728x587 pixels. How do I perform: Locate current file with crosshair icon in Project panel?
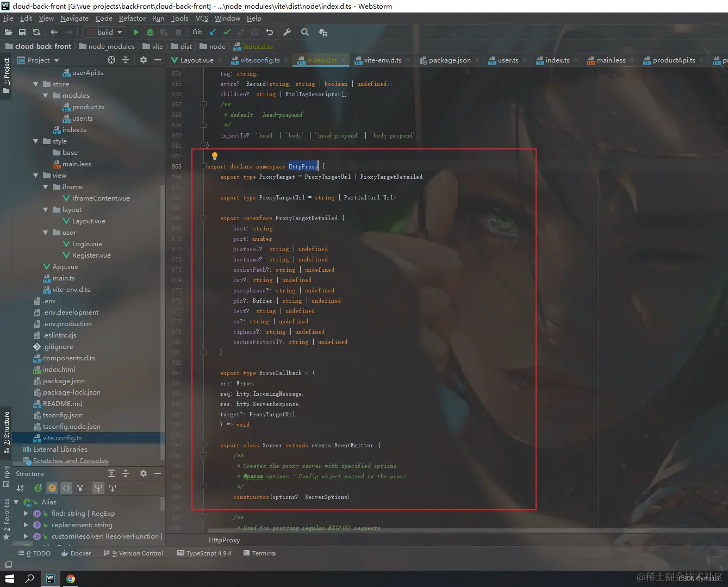pos(111,60)
